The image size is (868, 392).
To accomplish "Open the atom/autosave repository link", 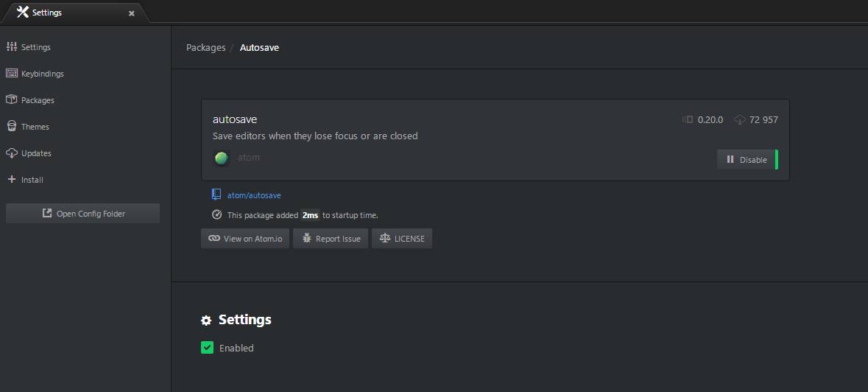I will (x=254, y=195).
